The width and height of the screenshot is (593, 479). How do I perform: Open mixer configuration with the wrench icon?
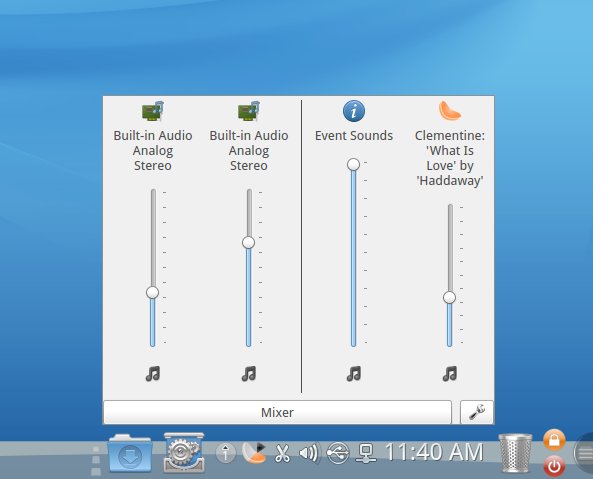(x=477, y=412)
